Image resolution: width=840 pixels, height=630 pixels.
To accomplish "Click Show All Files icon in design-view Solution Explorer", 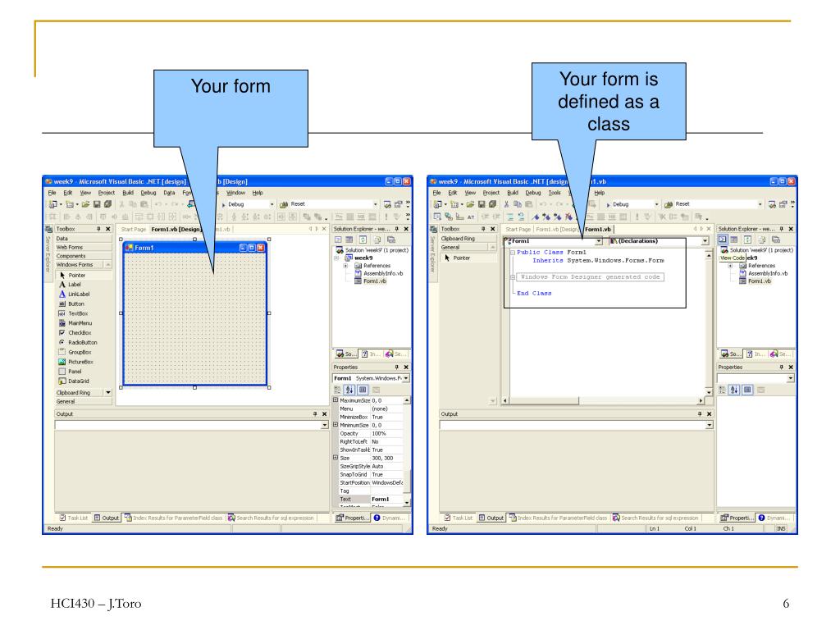I will (377, 240).
